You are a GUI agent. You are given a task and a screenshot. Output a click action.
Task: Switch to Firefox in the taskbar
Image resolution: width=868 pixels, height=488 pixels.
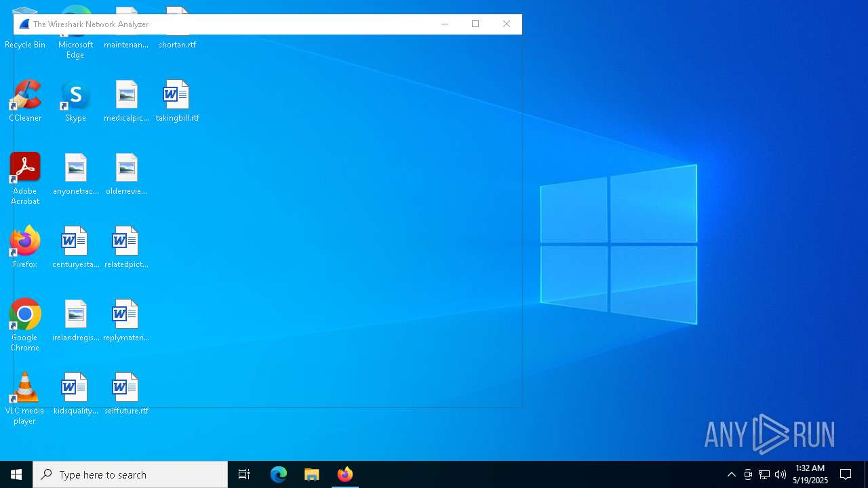[x=345, y=474]
